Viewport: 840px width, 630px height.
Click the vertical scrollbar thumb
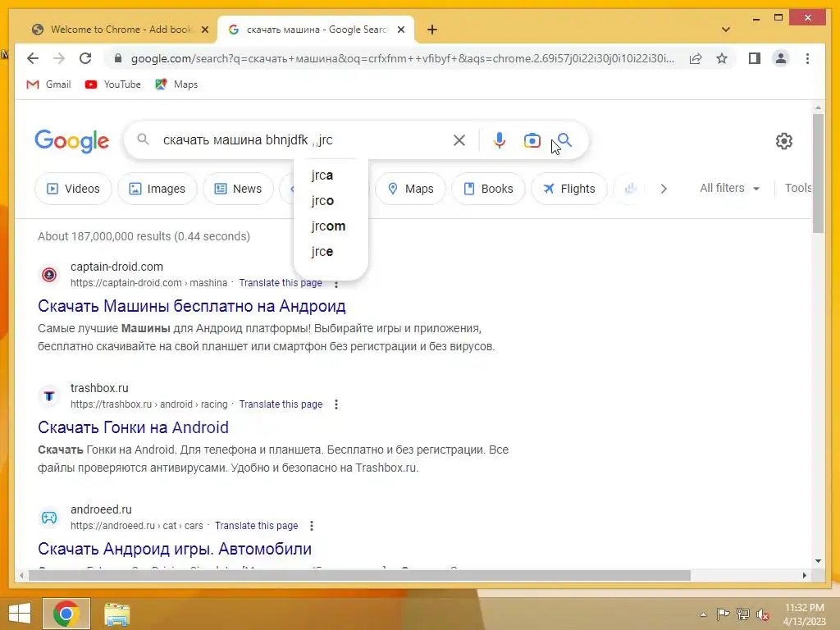tap(818, 174)
